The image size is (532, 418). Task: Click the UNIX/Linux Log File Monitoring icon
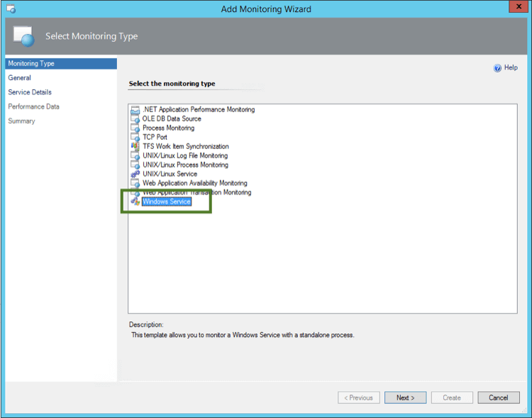135,155
